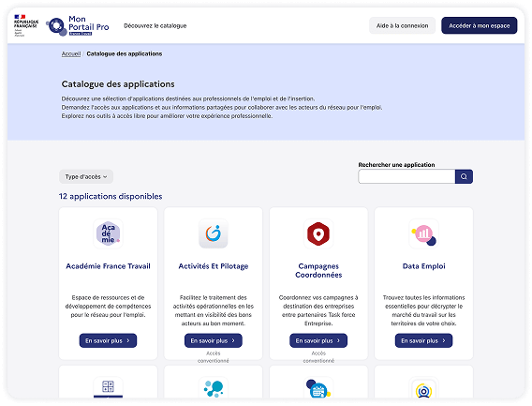This screenshot has width=532, height=406.
Task: Click the Aide à la connexion button
Action: (x=402, y=25)
